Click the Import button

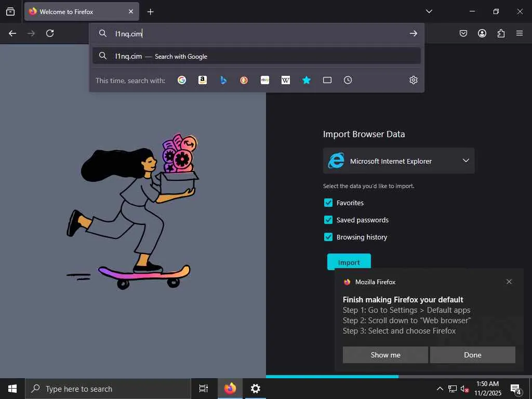coord(349,262)
